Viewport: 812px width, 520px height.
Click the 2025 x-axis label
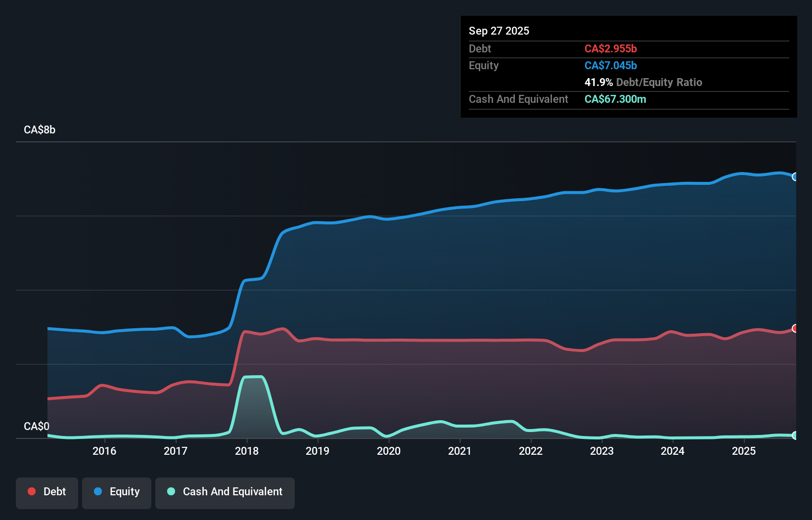tap(744, 451)
